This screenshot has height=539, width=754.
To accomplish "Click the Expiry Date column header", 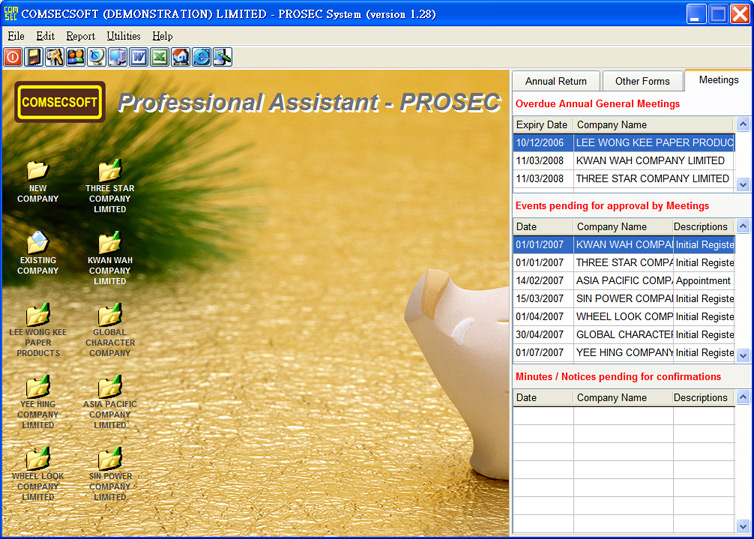I will coord(543,125).
